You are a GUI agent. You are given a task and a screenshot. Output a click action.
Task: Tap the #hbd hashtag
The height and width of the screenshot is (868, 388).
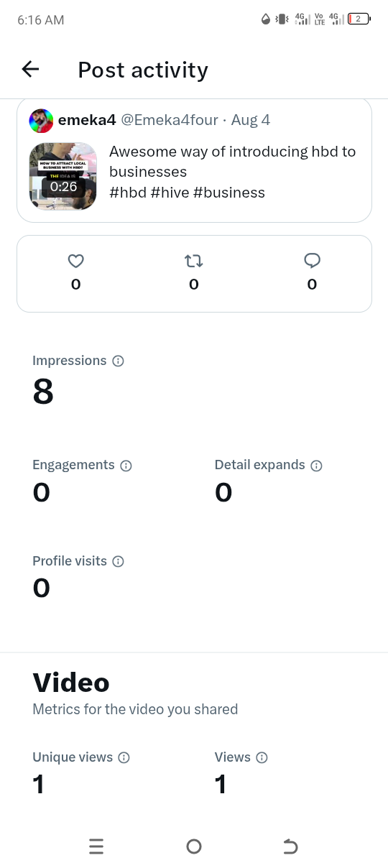(x=128, y=193)
